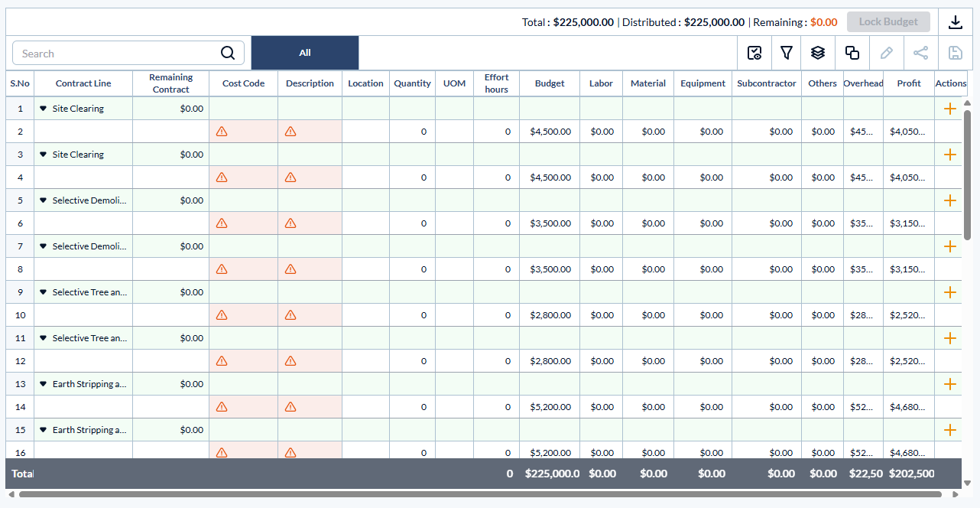The width and height of the screenshot is (980, 508).
Task: Click the vertical scrollbar thumb
Action: click(x=967, y=176)
